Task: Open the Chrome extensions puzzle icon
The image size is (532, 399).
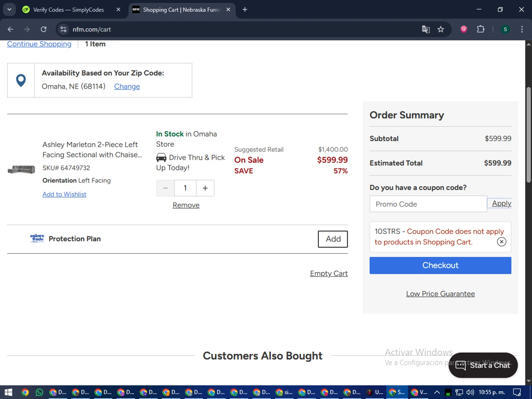Action: [x=481, y=29]
